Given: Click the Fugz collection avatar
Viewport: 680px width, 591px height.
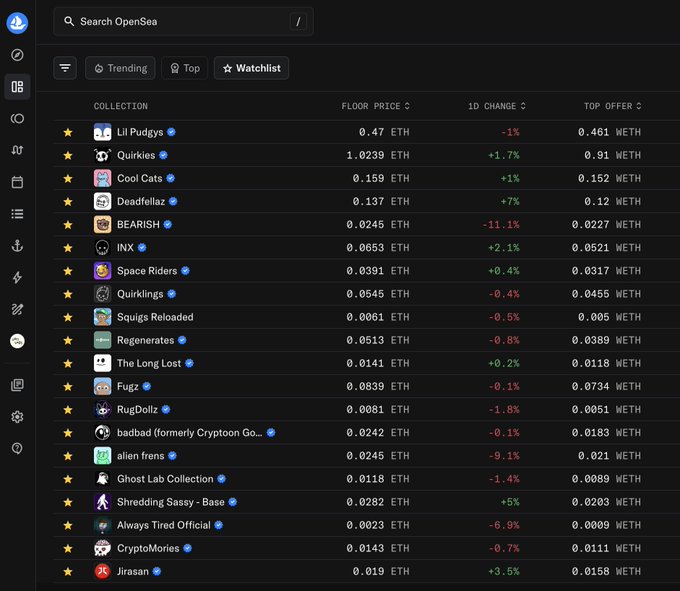Looking at the screenshot, I should (102, 386).
